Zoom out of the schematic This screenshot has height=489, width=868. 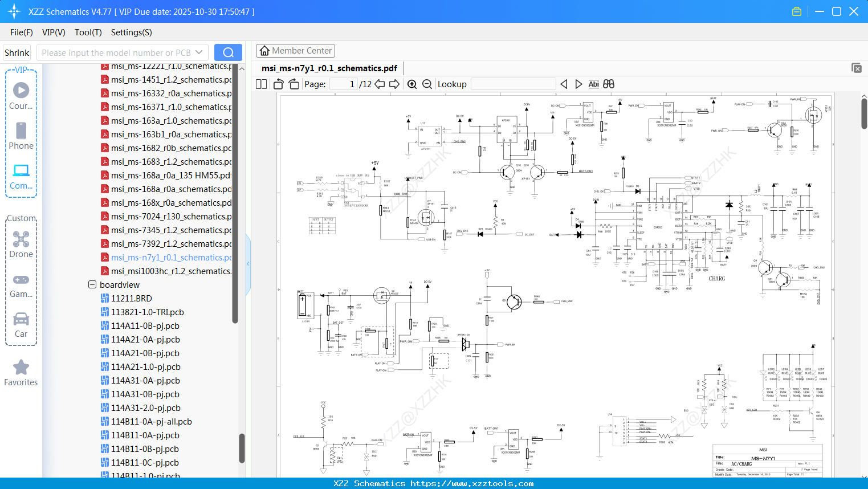[x=427, y=84]
